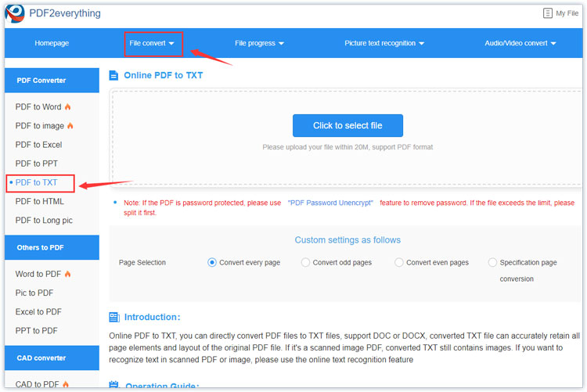587x392 pixels.
Task: Click the CAD converter section header
Action: tap(52, 358)
